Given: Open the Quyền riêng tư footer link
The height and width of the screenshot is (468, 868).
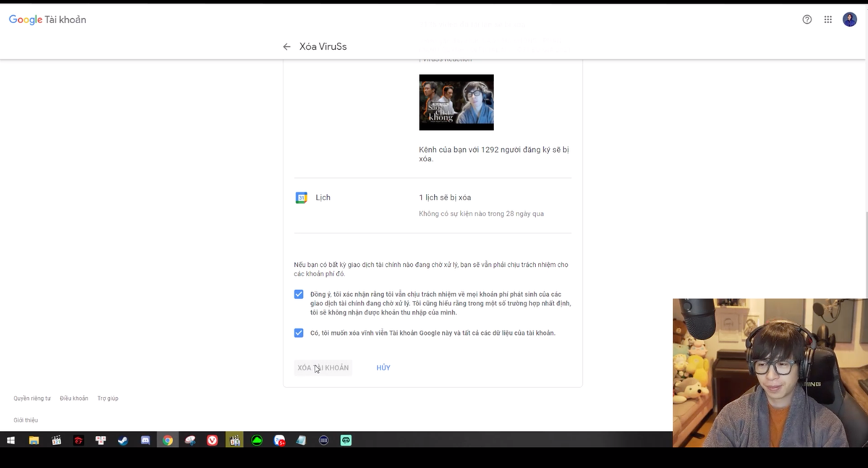Looking at the screenshot, I should pos(32,399).
